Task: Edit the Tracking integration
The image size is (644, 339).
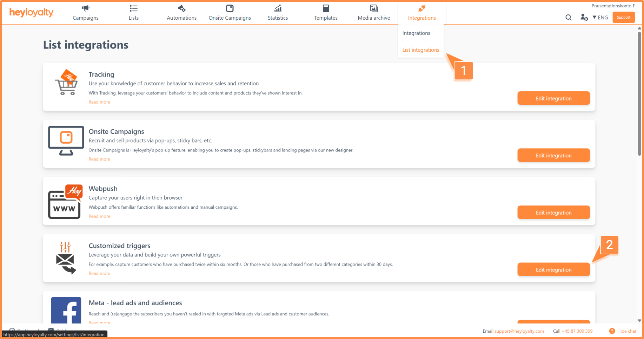Action: coord(553,98)
